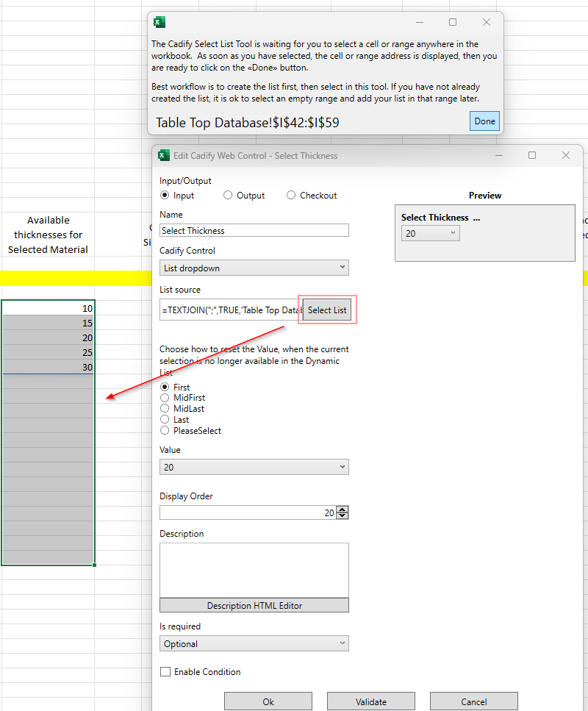Open the Select Thickness preview dropdown

430,233
